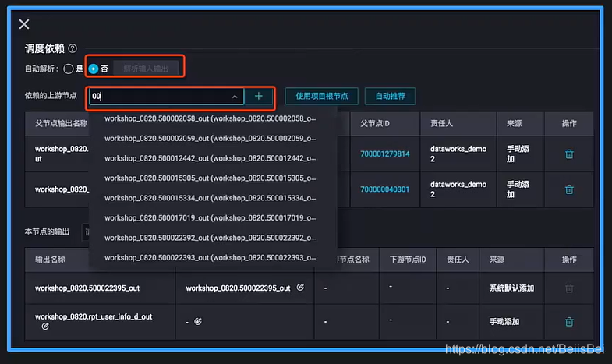Edit empty table name in rpt_user_info_d_out row
Viewport: 612px width, 364px height.
pyautogui.click(x=198, y=321)
